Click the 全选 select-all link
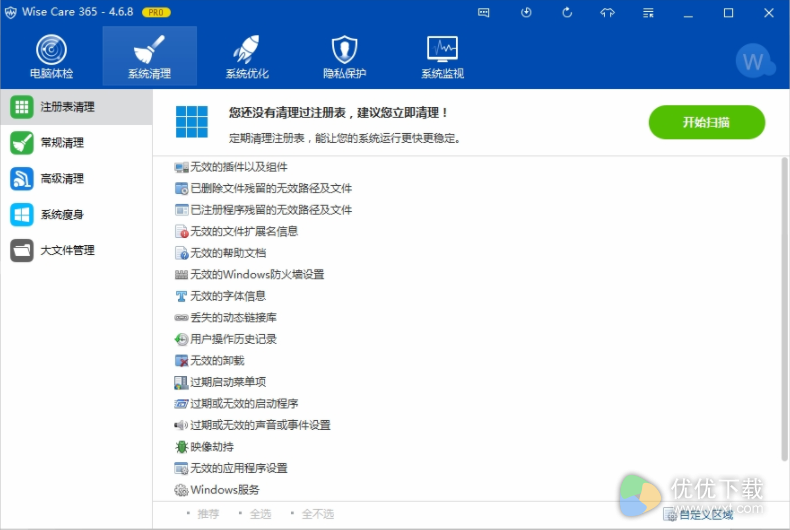 click(x=260, y=514)
